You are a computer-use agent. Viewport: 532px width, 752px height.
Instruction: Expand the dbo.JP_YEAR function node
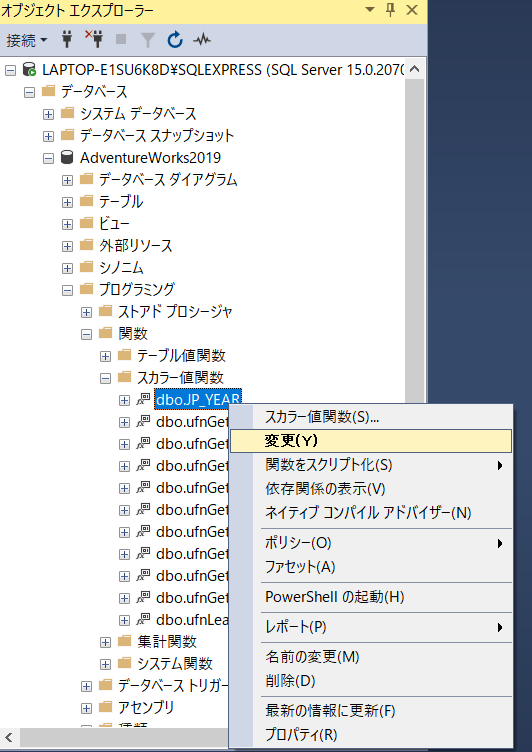(124, 400)
